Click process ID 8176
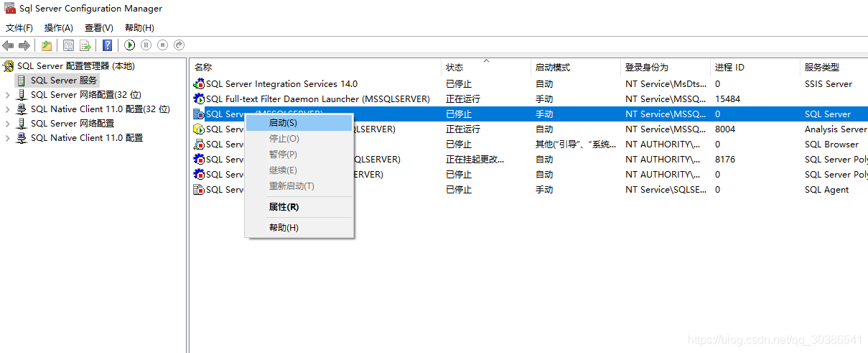The image size is (868, 353). (725, 160)
